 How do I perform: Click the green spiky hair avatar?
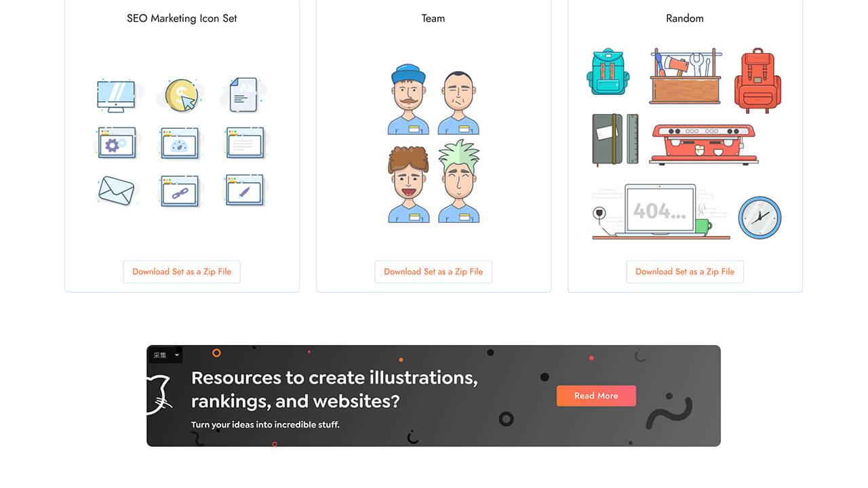pyautogui.click(x=459, y=182)
